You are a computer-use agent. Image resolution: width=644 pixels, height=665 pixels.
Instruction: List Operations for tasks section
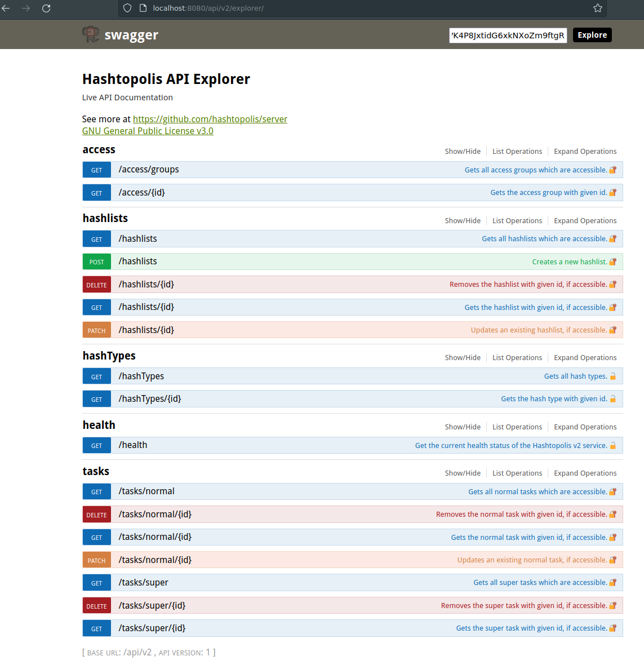point(517,473)
